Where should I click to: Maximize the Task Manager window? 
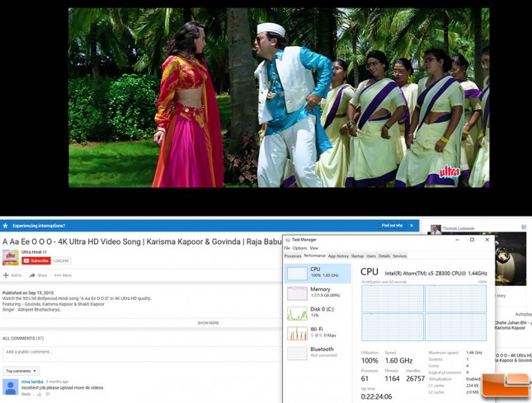pyautogui.click(x=472, y=240)
